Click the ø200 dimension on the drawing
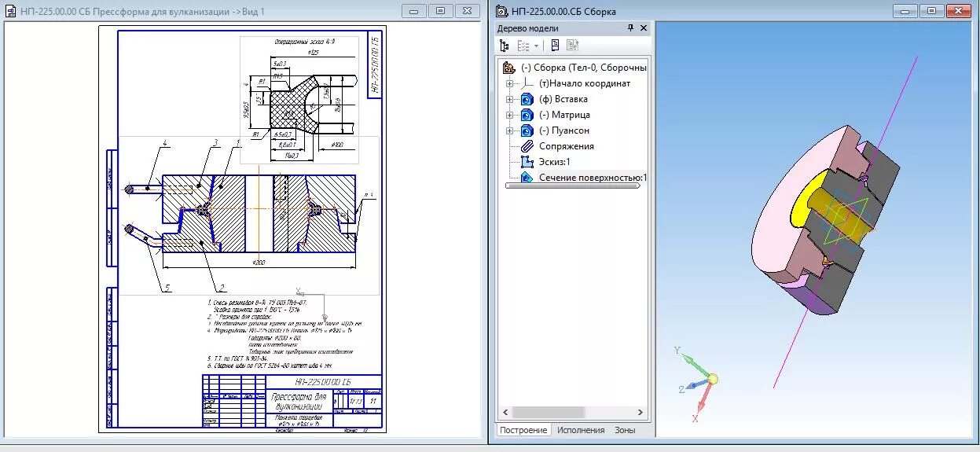This screenshot has height=452, width=980. 259,262
